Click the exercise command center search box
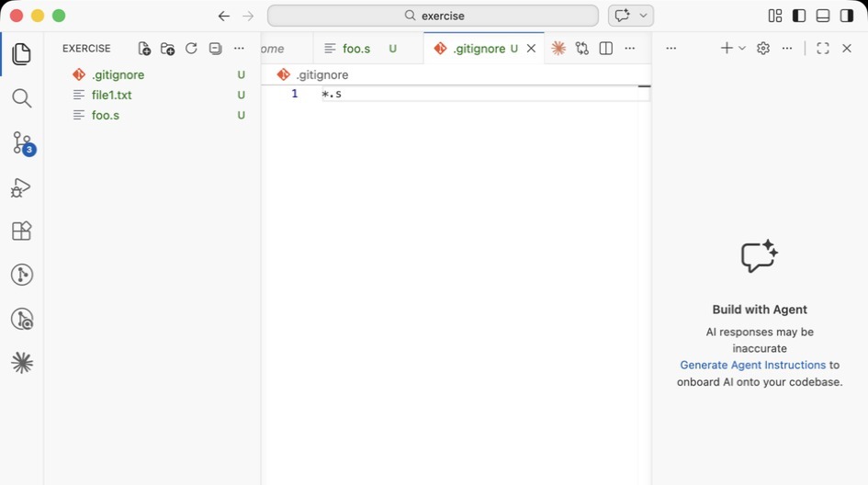The image size is (868, 485). [433, 16]
